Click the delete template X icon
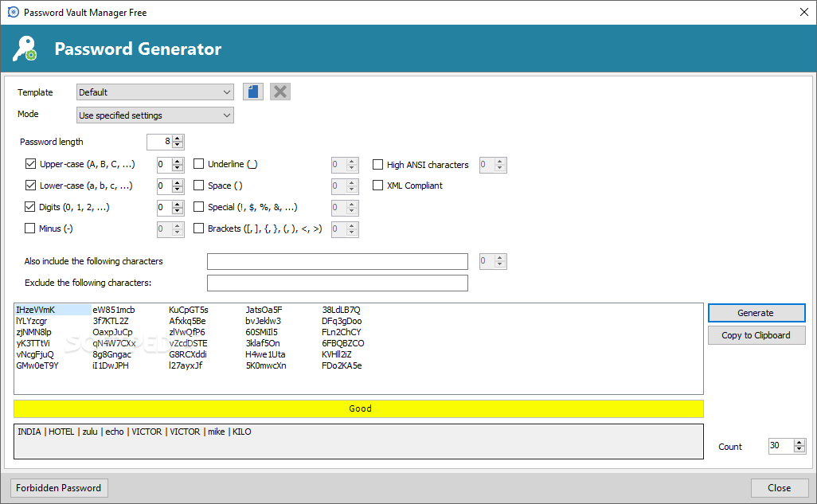817x504 pixels. (279, 92)
